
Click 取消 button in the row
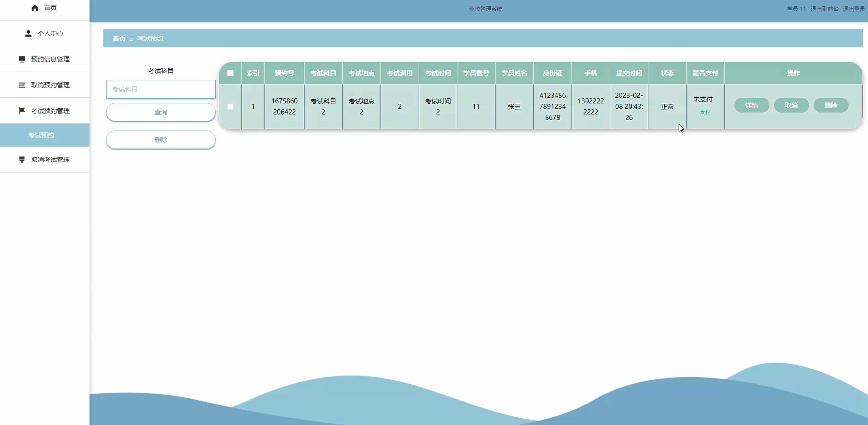pyautogui.click(x=791, y=105)
